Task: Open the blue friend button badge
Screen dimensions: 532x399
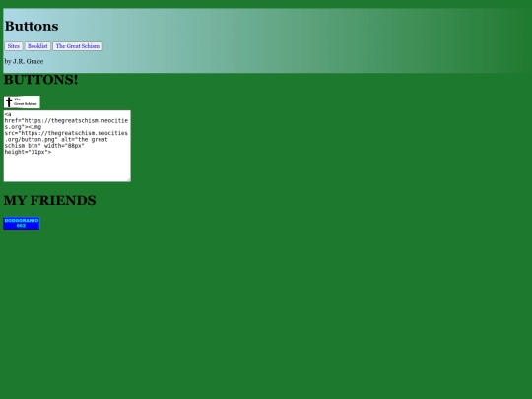Action: tap(22, 223)
